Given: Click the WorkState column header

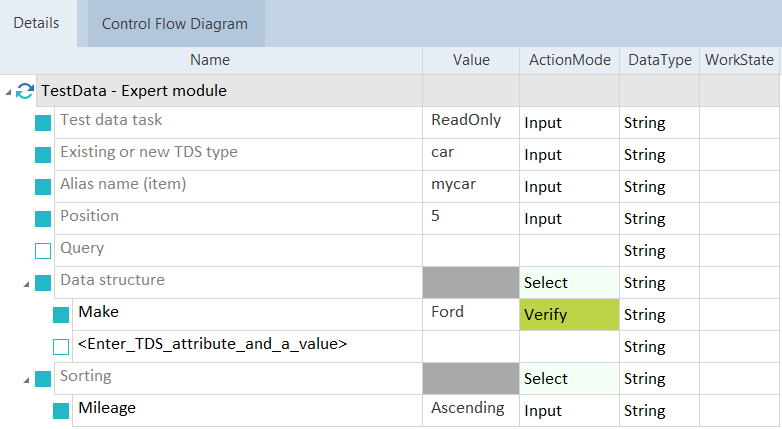Looking at the screenshot, I should tap(739, 60).
